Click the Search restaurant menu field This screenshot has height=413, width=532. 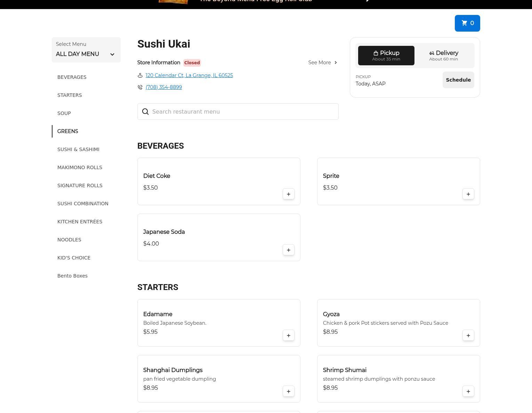243,111
